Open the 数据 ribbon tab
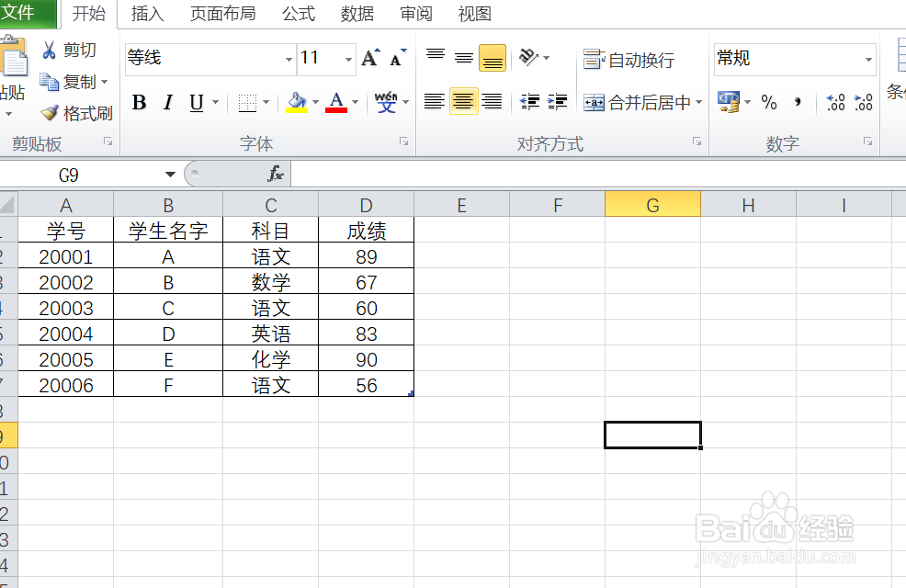 pyautogui.click(x=357, y=14)
